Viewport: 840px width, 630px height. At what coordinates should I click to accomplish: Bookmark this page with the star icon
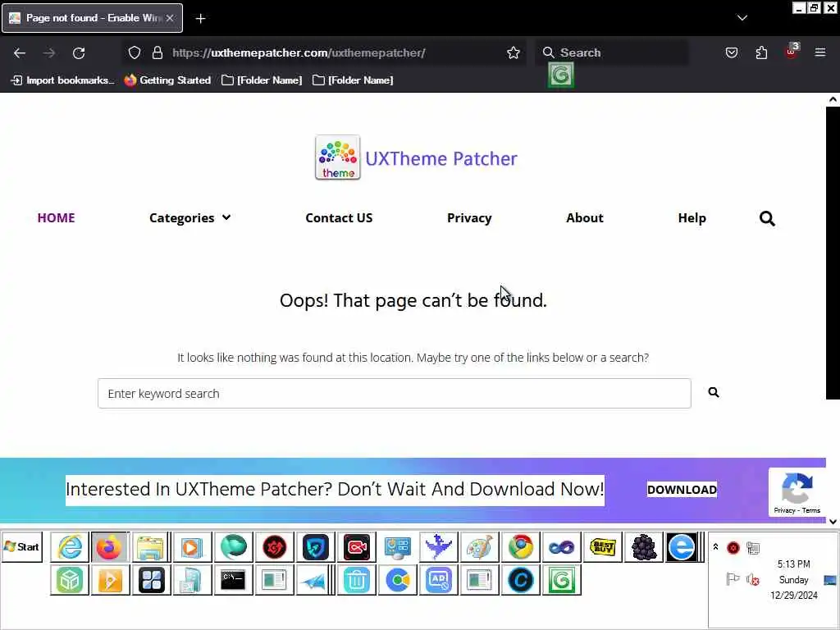(x=514, y=52)
